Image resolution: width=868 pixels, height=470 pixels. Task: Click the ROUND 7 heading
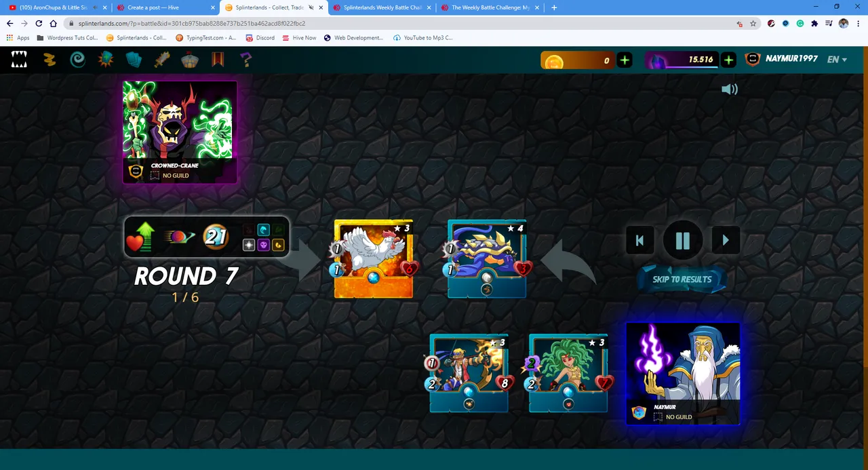click(186, 276)
